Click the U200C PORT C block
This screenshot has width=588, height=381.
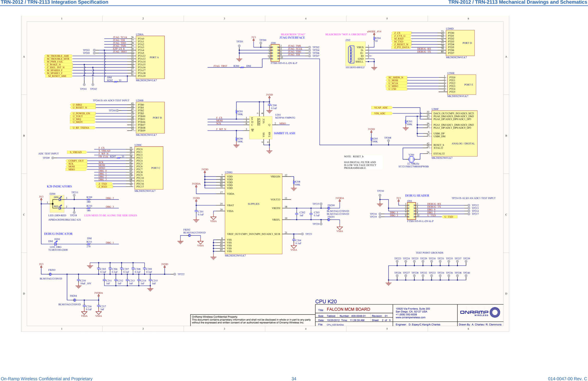tap(149, 168)
